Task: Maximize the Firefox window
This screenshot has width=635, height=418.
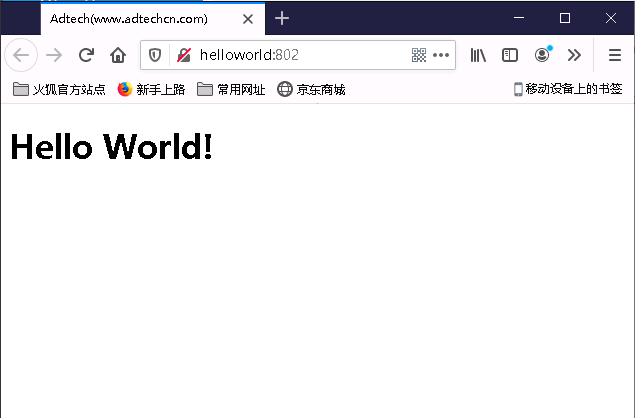Action: click(x=565, y=18)
